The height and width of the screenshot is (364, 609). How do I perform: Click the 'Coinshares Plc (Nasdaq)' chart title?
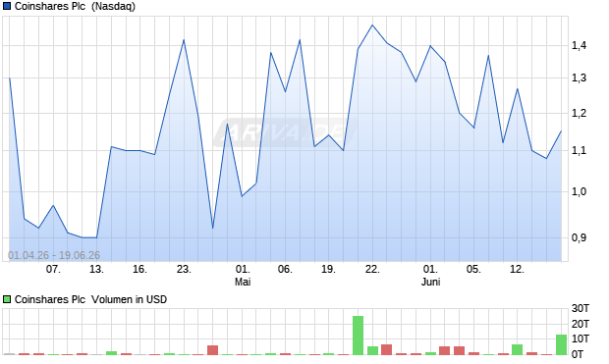(75, 6)
